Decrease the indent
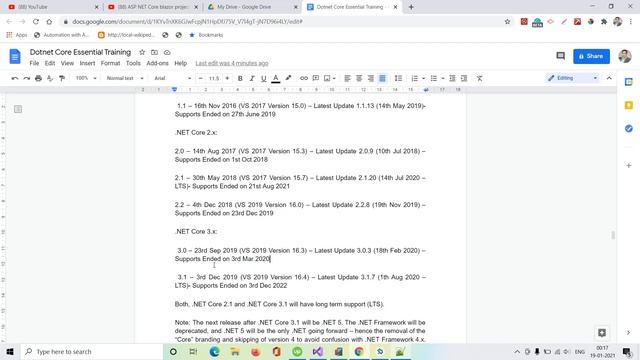 (452, 78)
